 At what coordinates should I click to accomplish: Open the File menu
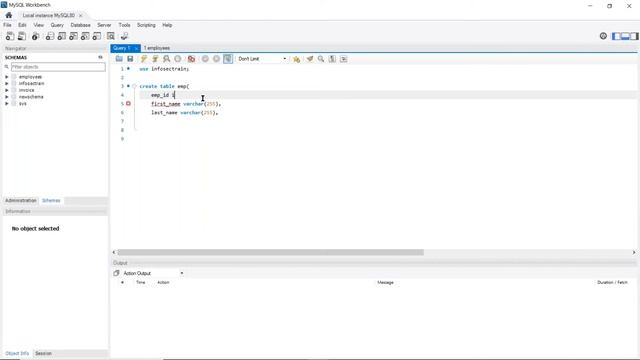point(7,25)
